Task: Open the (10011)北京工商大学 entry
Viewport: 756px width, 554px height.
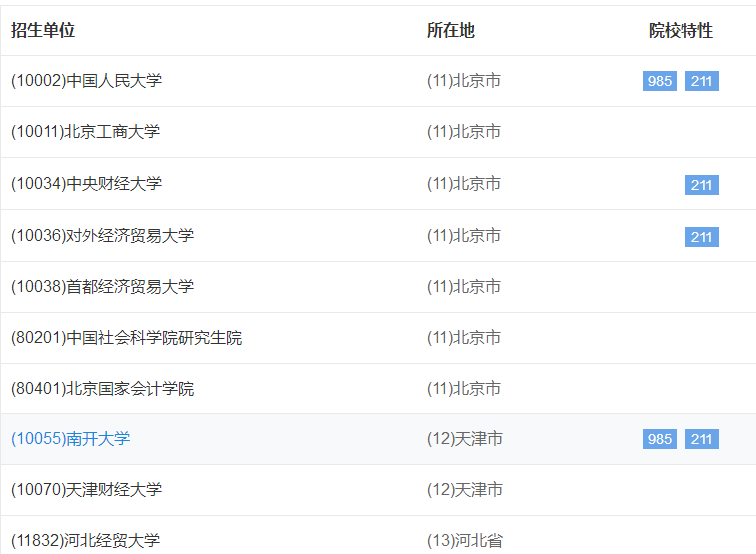Action: [x=85, y=132]
